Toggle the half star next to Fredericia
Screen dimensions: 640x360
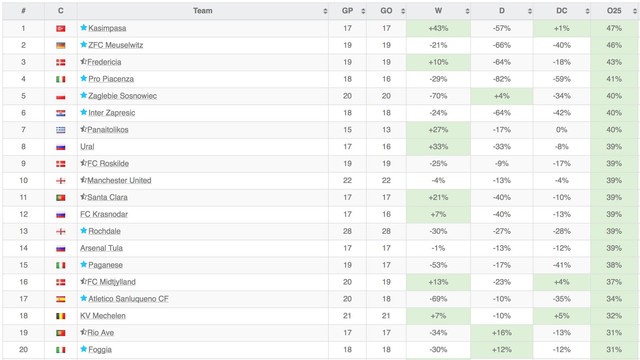click(83, 62)
